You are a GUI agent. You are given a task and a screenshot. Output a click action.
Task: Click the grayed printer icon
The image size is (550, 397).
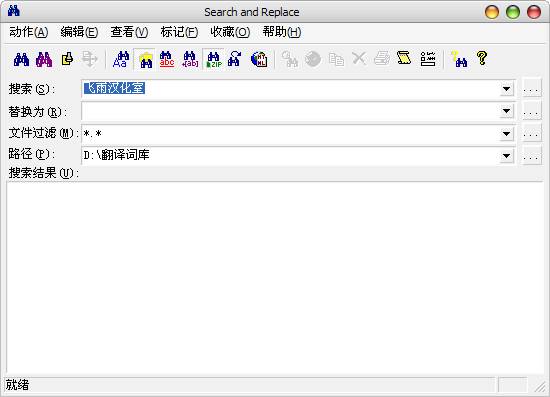click(382, 59)
